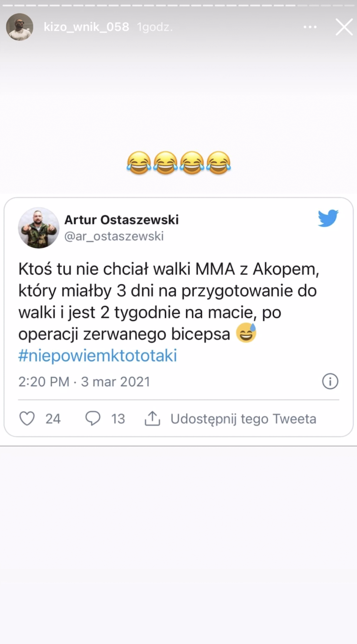Image resolution: width=357 pixels, height=644 pixels.
Task: Click the 24 likes count
Action: click(53, 419)
